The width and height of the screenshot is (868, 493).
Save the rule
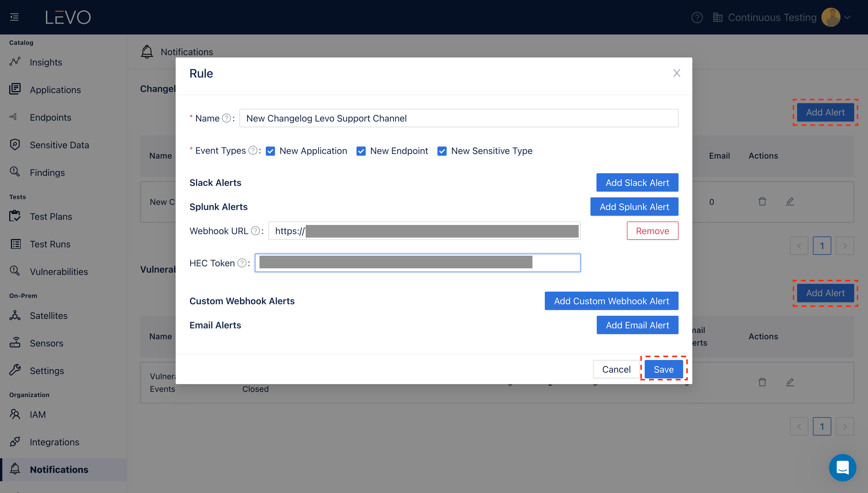coord(663,369)
